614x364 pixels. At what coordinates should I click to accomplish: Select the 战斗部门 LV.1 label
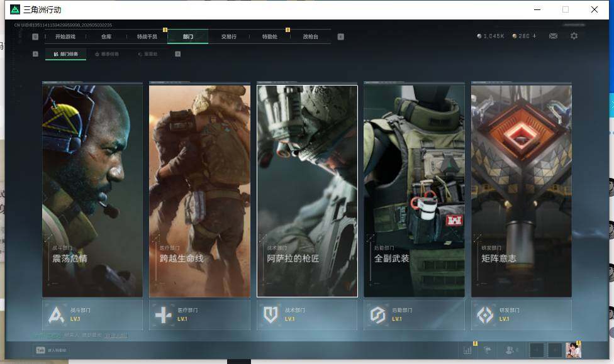[75, 319]
